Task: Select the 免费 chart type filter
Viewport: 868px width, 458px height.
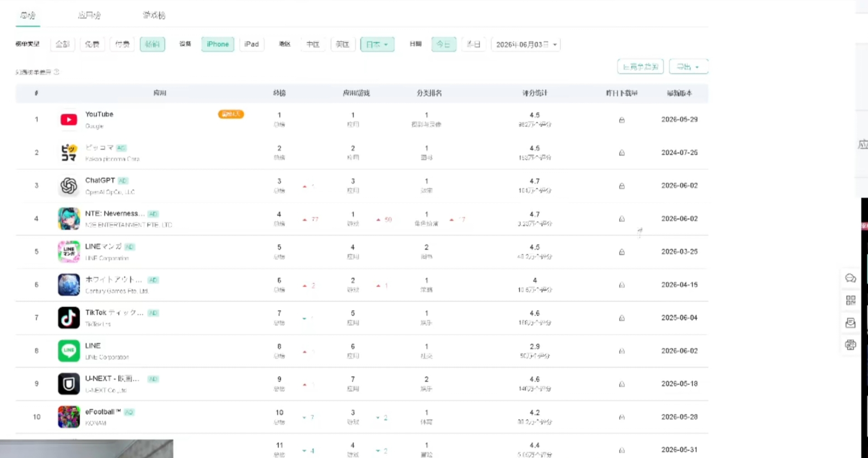Action: click(92, 44)
